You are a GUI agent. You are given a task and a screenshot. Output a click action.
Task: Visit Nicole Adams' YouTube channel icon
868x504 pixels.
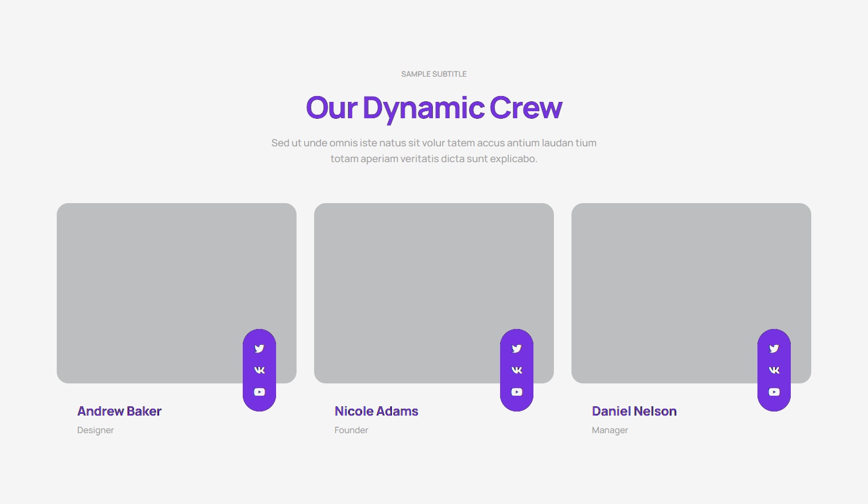[x=516, y=392]
